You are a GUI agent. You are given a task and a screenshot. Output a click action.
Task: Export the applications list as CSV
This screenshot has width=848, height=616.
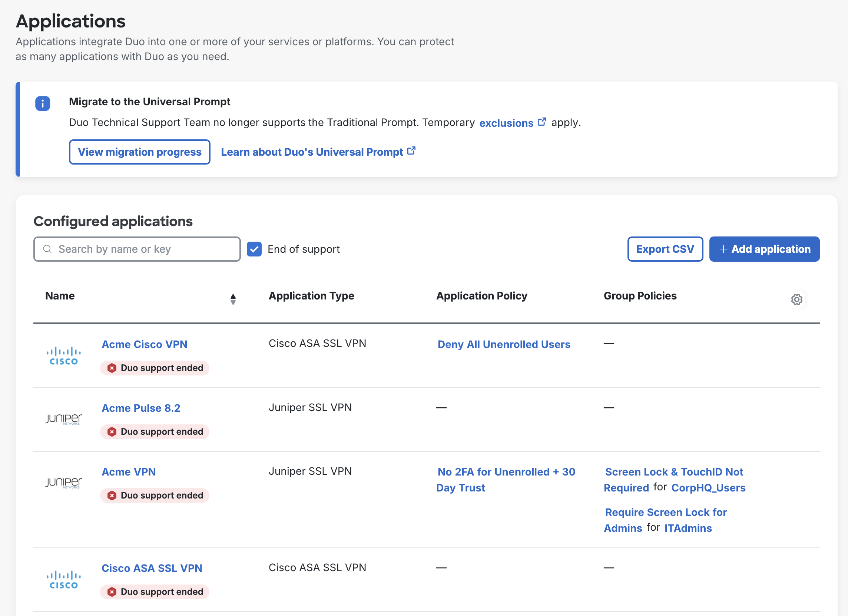point(665,249)
